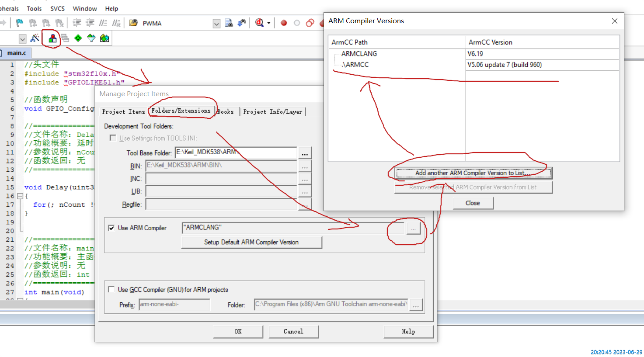The height and width of the screenshot is (357, 644).
Task: Check Use Settings from TOOLS.INI
Action: pos(113,138)
